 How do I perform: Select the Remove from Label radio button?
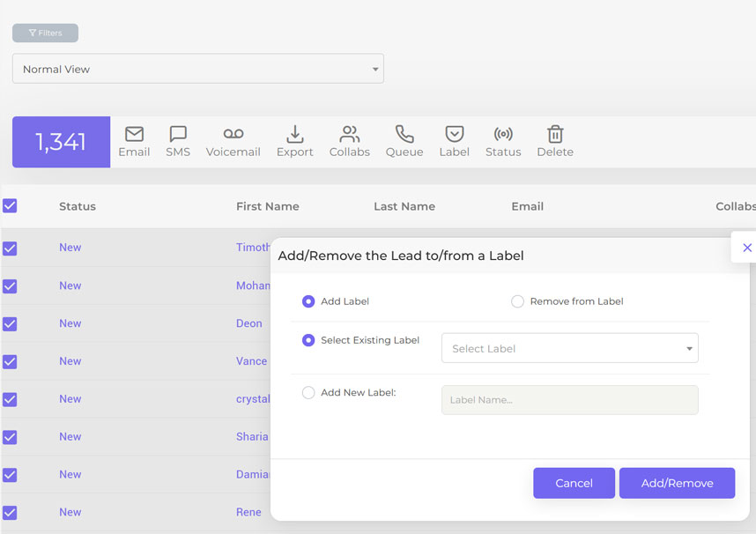(x=517, y=301)
